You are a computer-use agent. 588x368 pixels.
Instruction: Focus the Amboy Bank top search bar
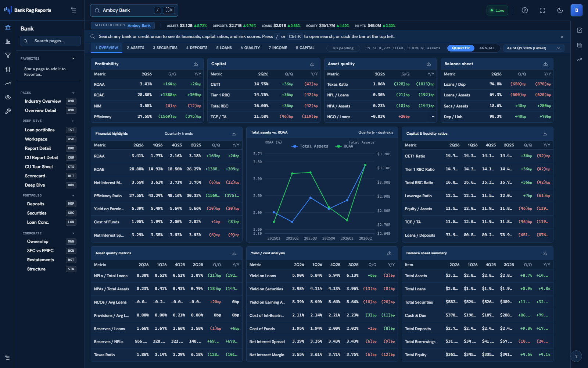click(x=134, y=10)
